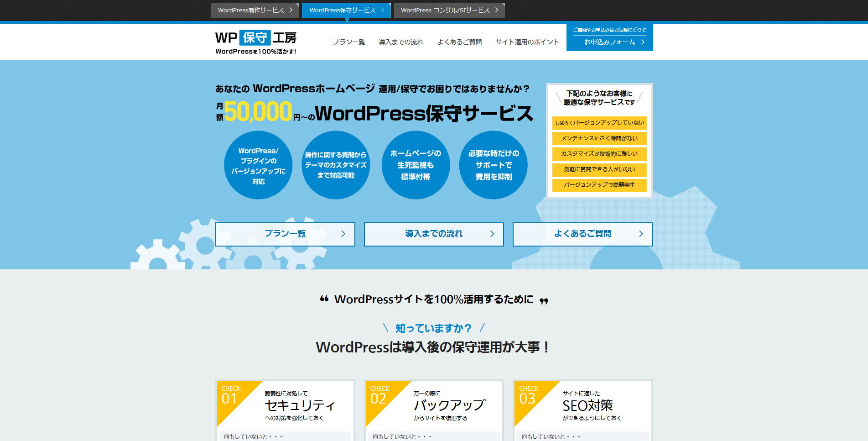Viewport: 868px width, 441px height.
Task: Click the 費用を抑制 blue circle
Action: pos(494,165)
